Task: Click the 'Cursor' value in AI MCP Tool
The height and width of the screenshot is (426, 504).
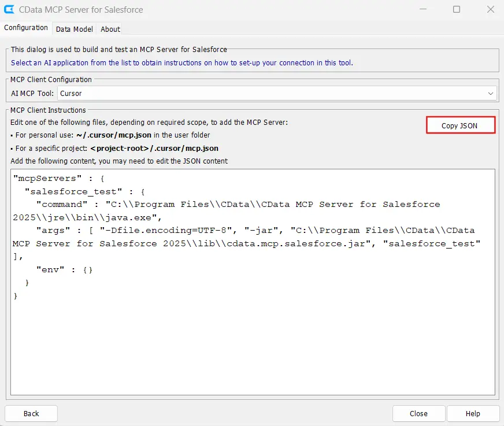Action: coord(71,93)
